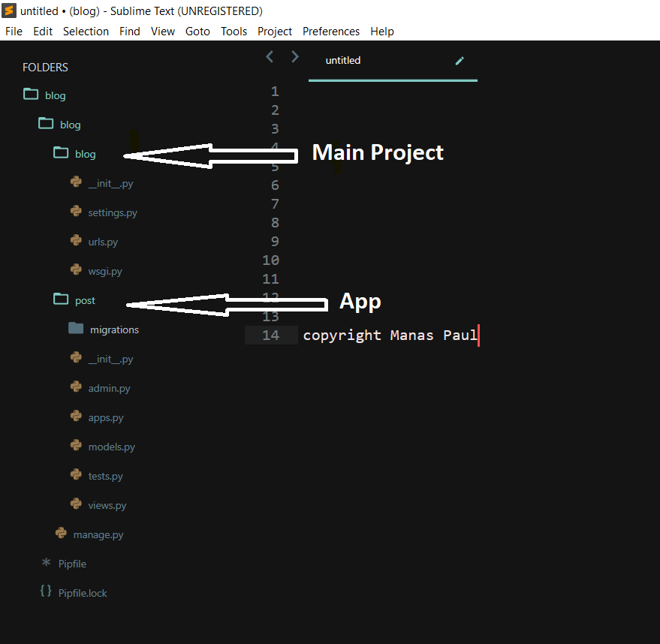Collapse the post app folder
The image size is (660, 644).
coord(61,299)
